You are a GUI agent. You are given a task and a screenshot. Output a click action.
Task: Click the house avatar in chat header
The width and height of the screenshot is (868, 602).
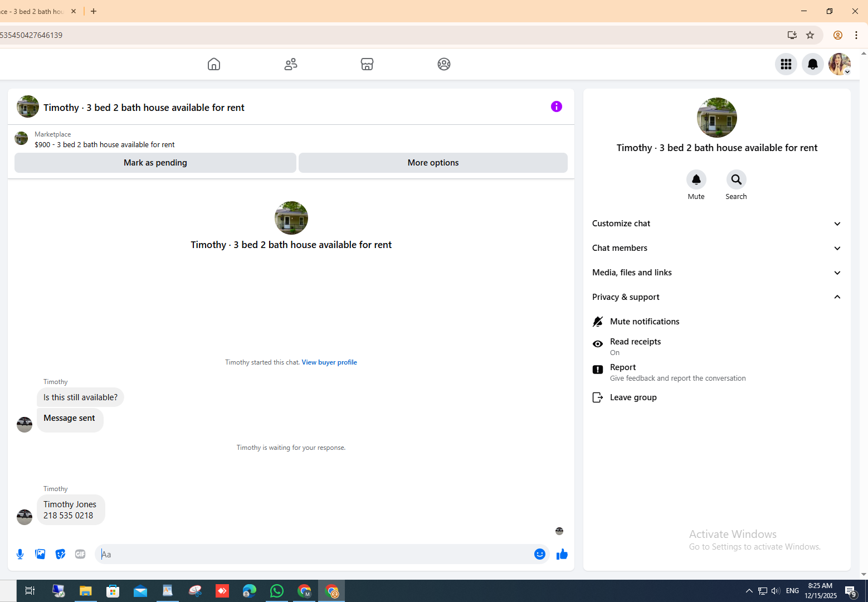(28, 106)
